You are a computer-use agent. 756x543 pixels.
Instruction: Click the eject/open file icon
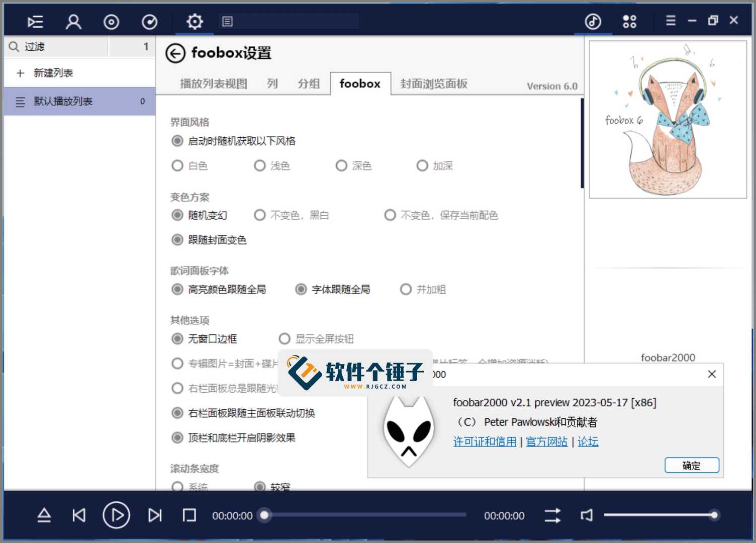tap(44, 515)
